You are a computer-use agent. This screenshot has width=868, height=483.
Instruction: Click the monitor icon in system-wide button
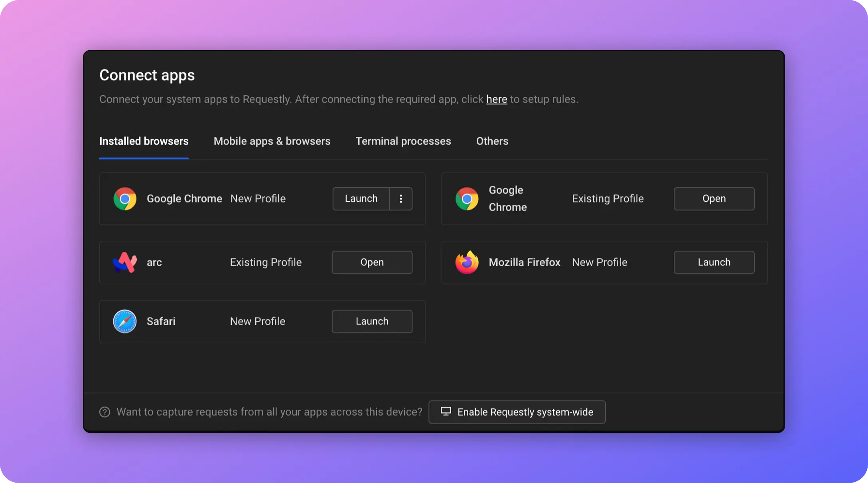coord(446,412)
